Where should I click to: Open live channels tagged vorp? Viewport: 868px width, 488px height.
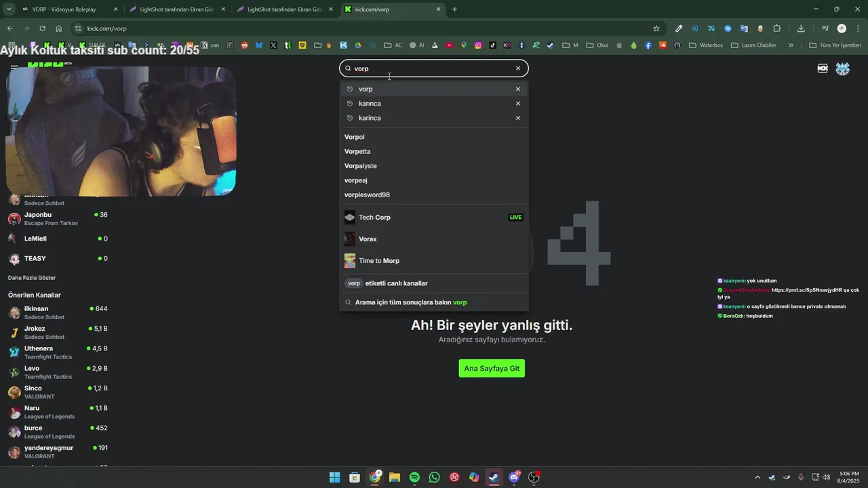coord(434,283)
